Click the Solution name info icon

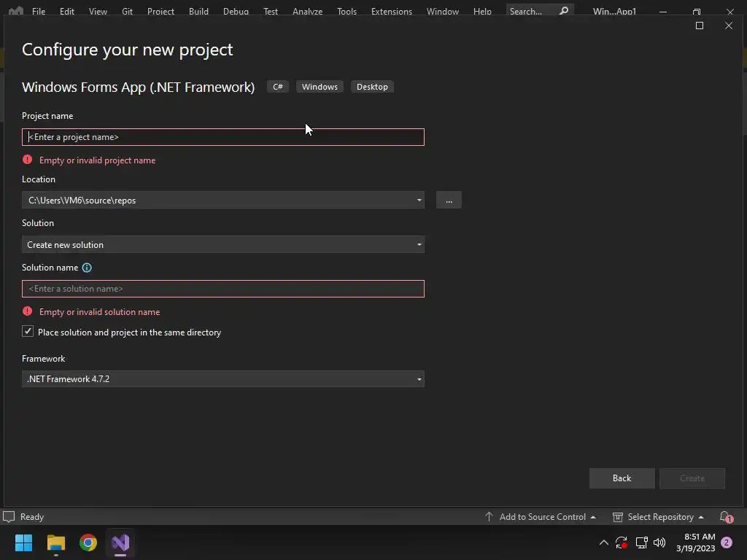point(87,268)
